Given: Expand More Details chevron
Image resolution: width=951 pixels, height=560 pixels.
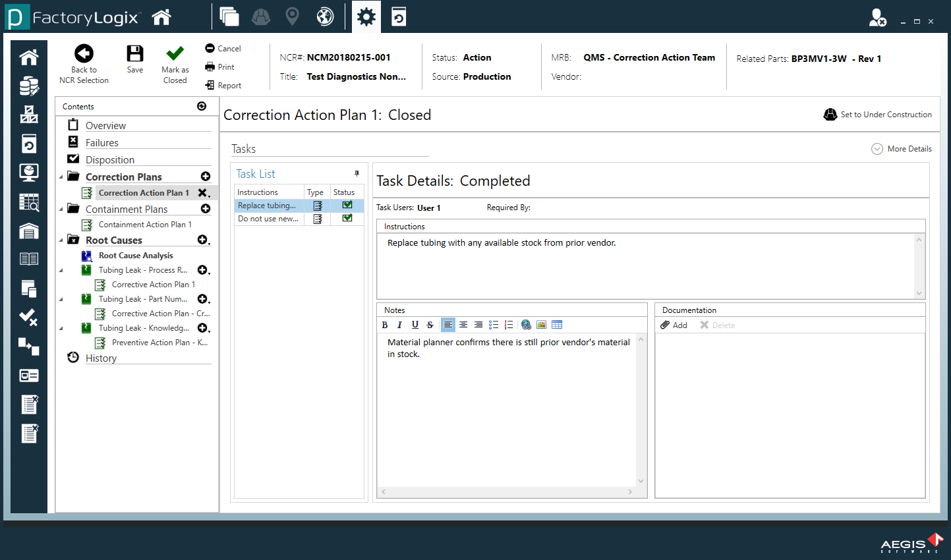Looking at the screenshot, I should (877, 149).
